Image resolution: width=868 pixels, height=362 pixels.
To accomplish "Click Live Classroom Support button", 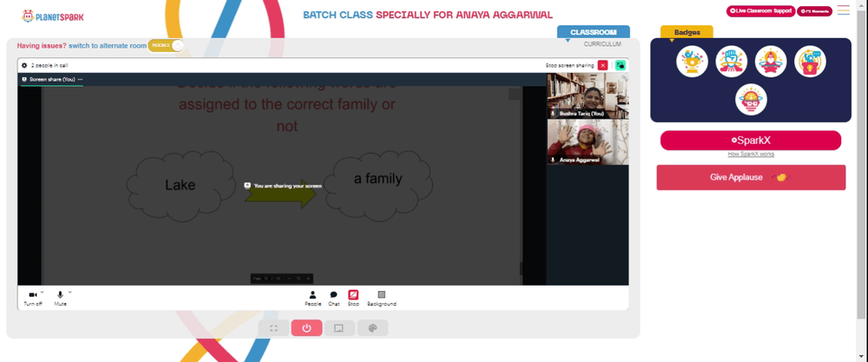I will pyautogui.click(x=760, y=11).
